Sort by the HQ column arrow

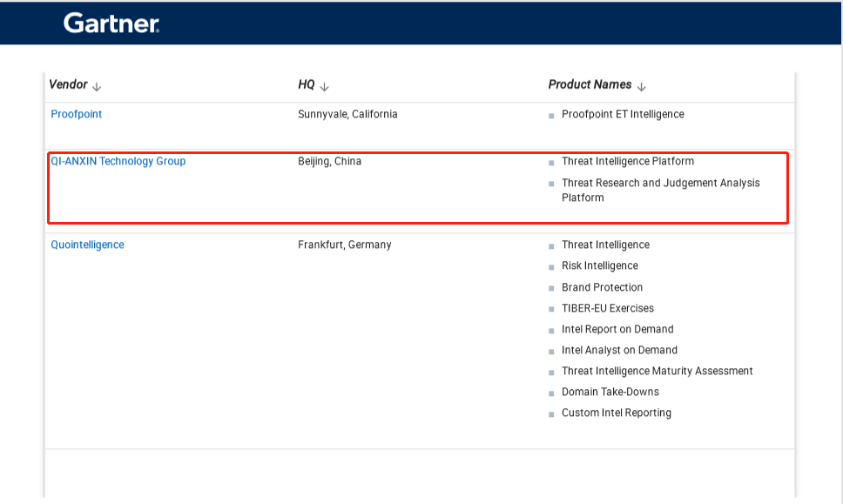coord(324,86)
